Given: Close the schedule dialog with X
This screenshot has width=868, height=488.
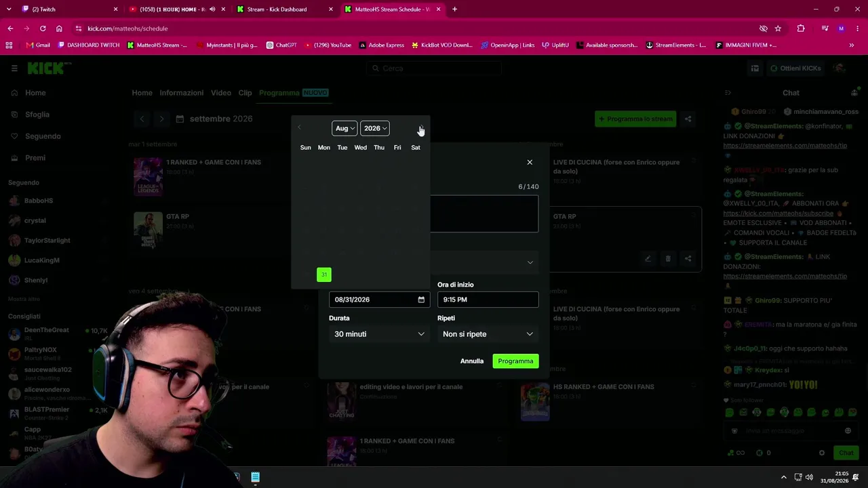Looking at the screenshot, I should click(530, 162).
